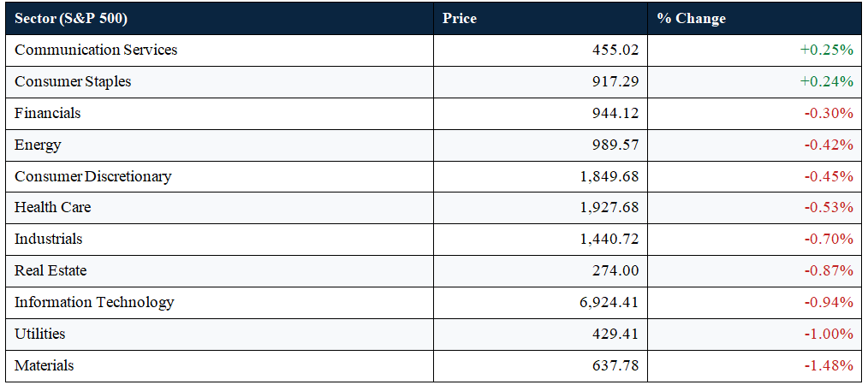Click the Price column header
Screen dimensions: 868x385
[x=460, y=18]
